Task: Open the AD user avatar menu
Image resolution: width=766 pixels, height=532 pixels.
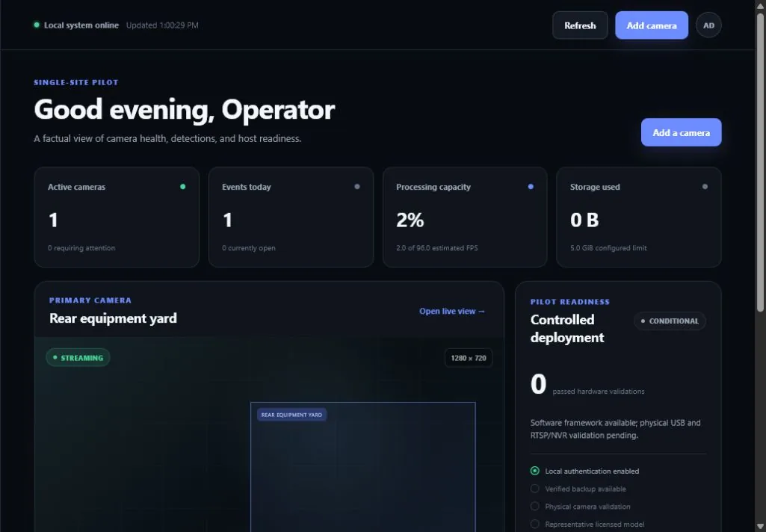Action: click(x=708, y=25)
